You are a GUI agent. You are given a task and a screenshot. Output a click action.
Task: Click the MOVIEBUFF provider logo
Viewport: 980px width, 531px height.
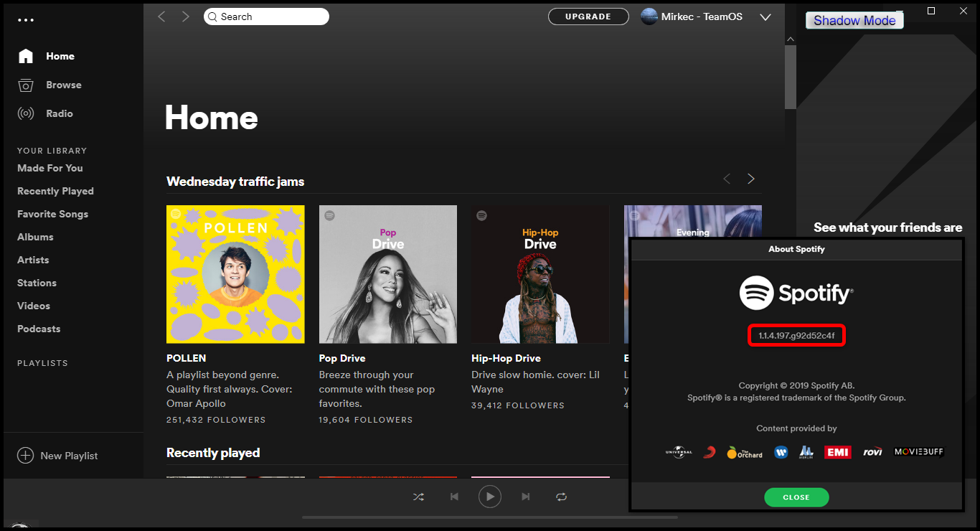(918, 452)
